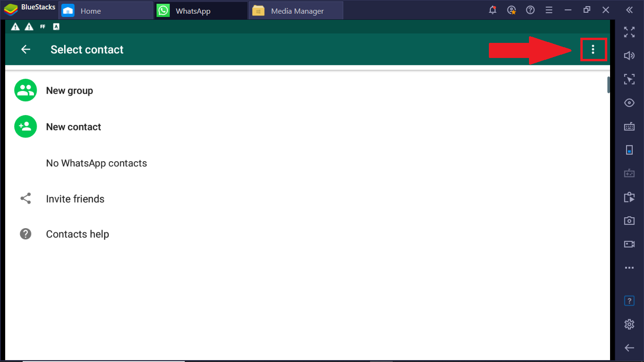644x362 pixels.
Task: Click the eye icon in sidebar
Action: (629, 103)
